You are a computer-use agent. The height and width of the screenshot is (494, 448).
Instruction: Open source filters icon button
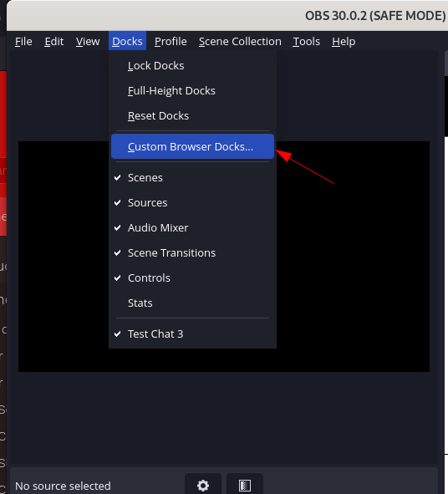click(x=245, y=485)
